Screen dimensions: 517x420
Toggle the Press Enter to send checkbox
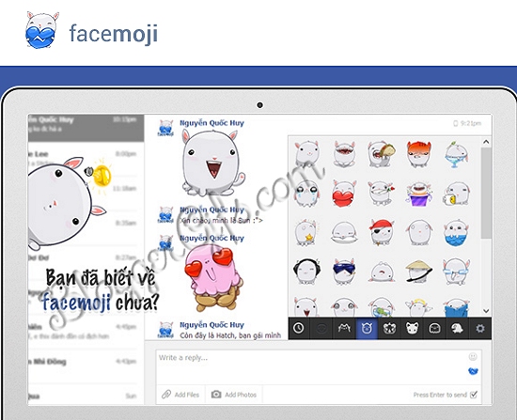474,395
